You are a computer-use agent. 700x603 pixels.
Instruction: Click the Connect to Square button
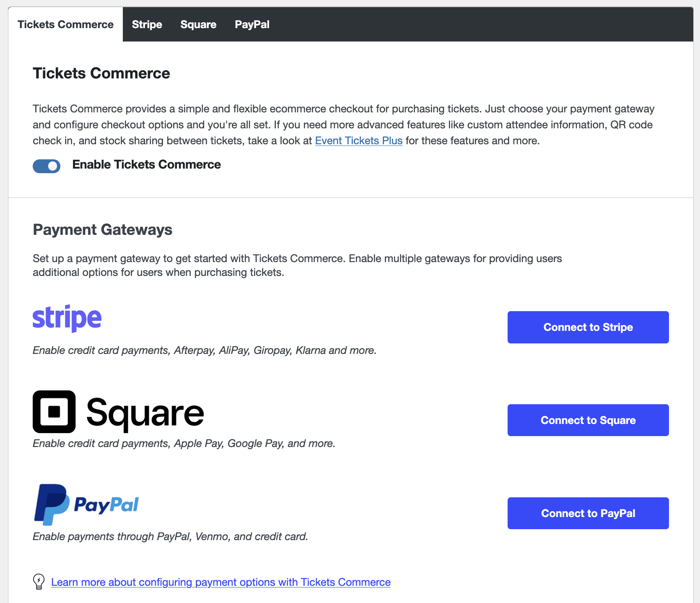tap(588, 420)
